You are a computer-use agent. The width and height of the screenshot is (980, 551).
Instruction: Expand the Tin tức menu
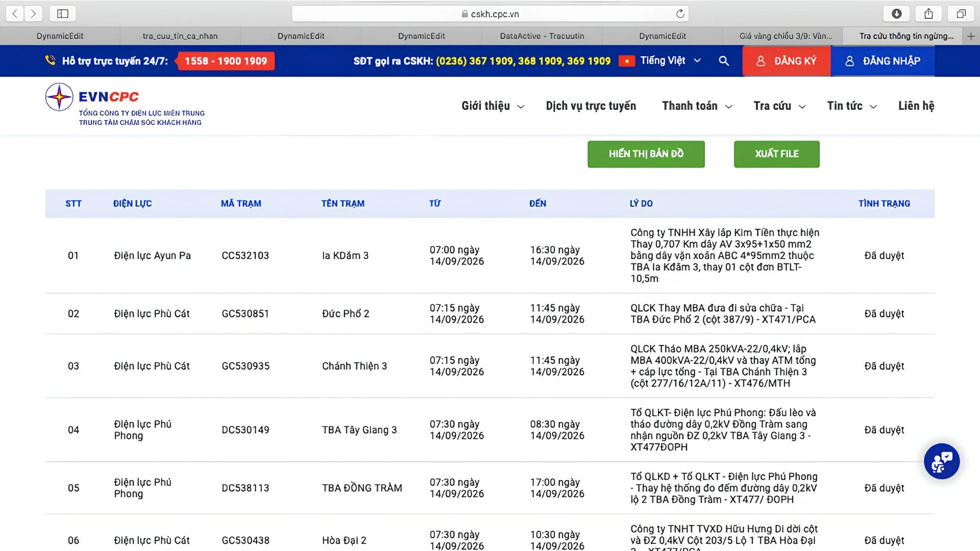[x=852, y=106]
